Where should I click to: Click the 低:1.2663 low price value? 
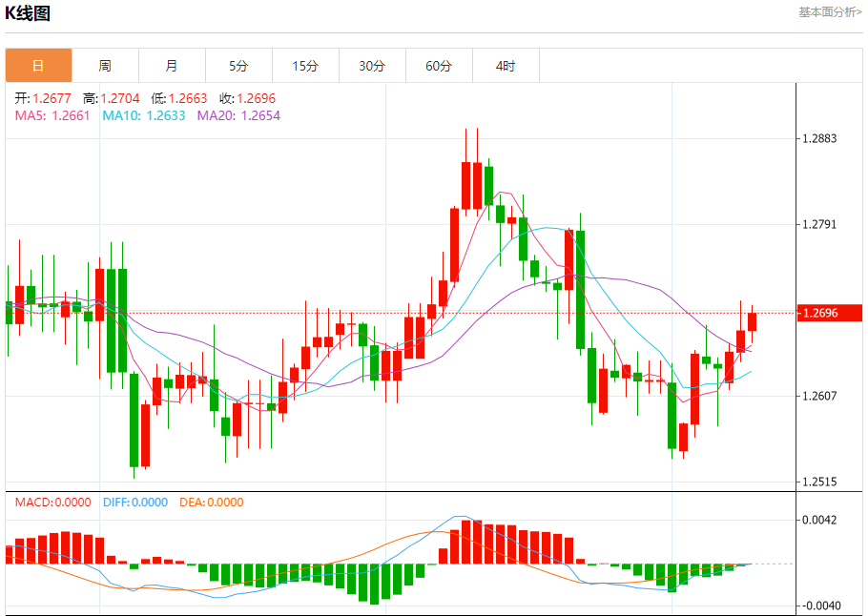tap(178, 98)
